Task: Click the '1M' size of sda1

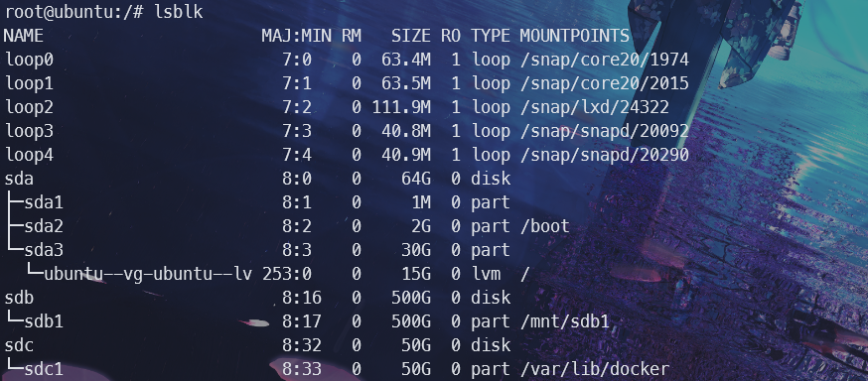Action: [x=421, y=202]
